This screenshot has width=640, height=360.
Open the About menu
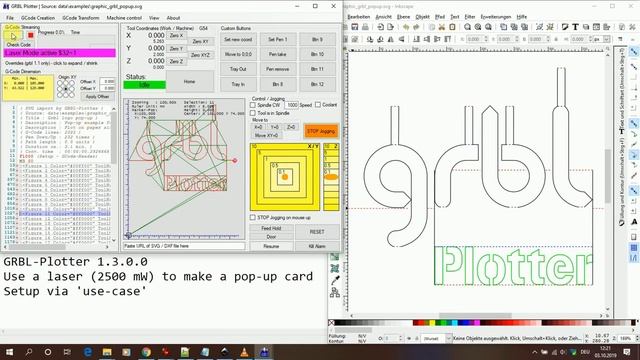click(173, 18)
